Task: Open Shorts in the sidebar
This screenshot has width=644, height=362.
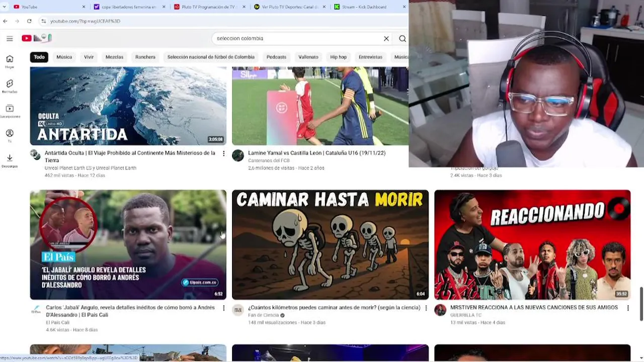Action: (10, 86)
